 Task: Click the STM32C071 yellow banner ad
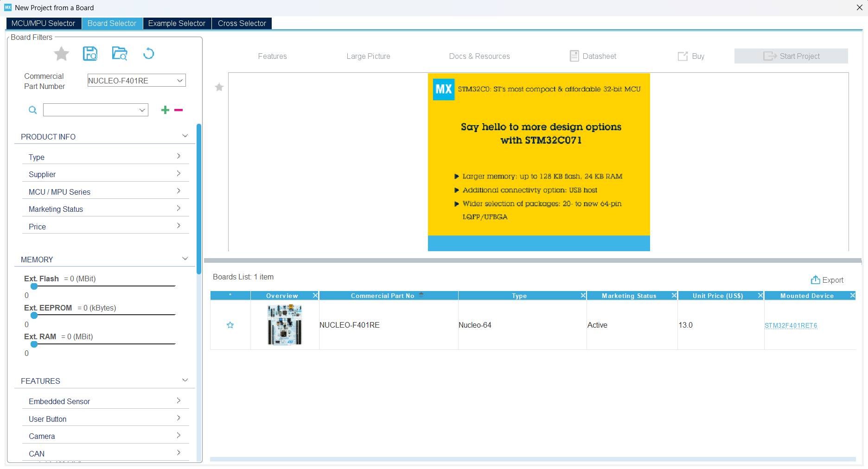(x=539, y=162)
